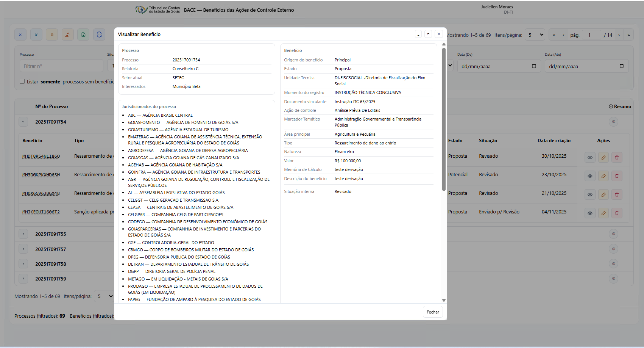Click the collapse-all double chevron up icon
The width and height of the screenshot is (644, 348).
tap(52, 34)
